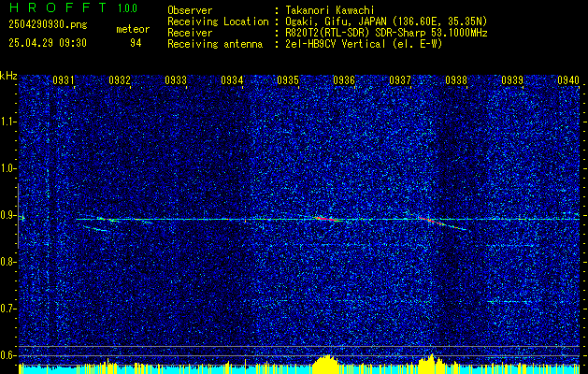Click the 0.9 kHz axis label
This screenshot has width=588, height=374.
8,215
